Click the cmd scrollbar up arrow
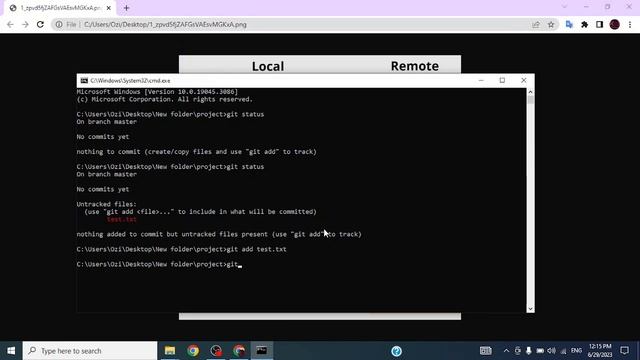The image size is (640, 360). click(530, 92)
